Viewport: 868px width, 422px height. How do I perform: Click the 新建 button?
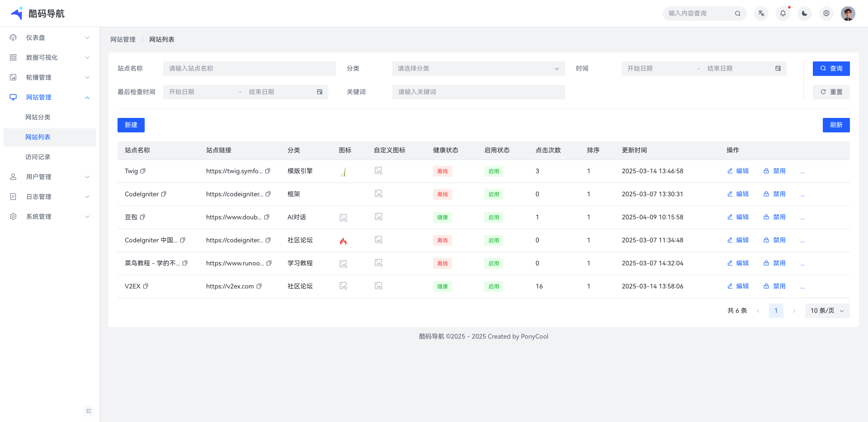click(131, 125)
